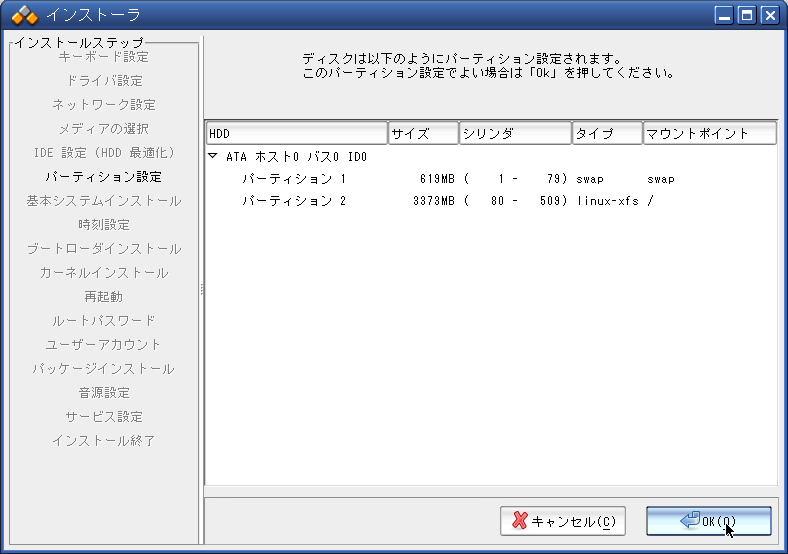Click the ルートパスワード step
788x554 pixels.
tap(104, 321)
